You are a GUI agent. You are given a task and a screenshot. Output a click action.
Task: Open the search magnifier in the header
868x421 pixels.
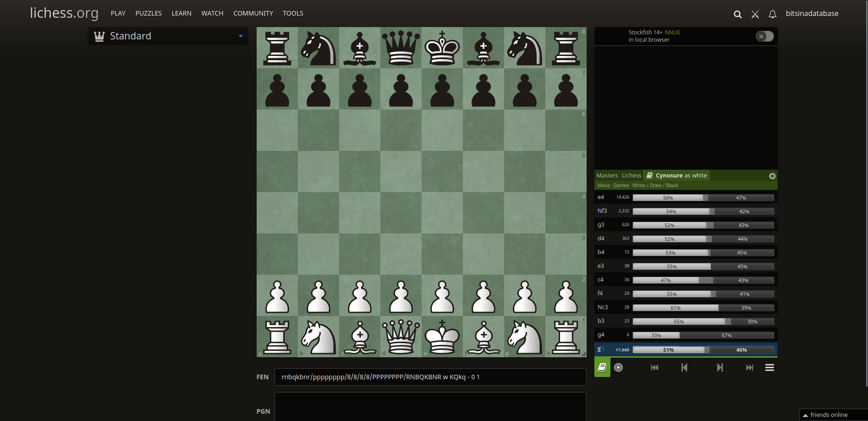click(737, 14)
